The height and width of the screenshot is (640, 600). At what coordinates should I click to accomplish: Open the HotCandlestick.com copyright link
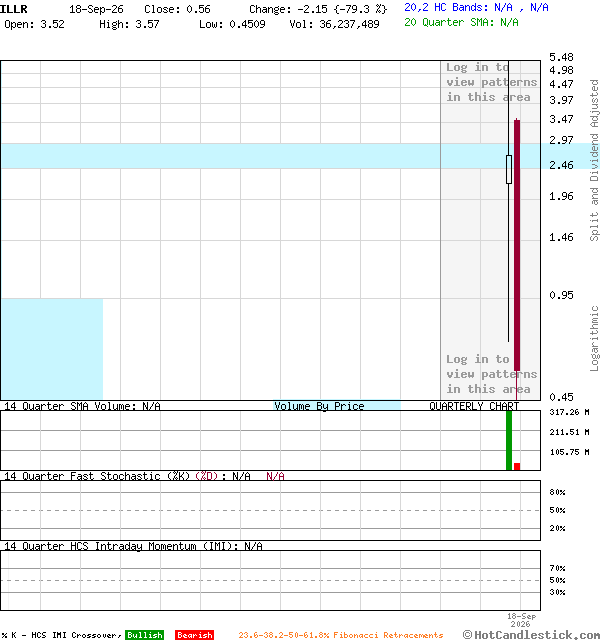tap(531, 635)
